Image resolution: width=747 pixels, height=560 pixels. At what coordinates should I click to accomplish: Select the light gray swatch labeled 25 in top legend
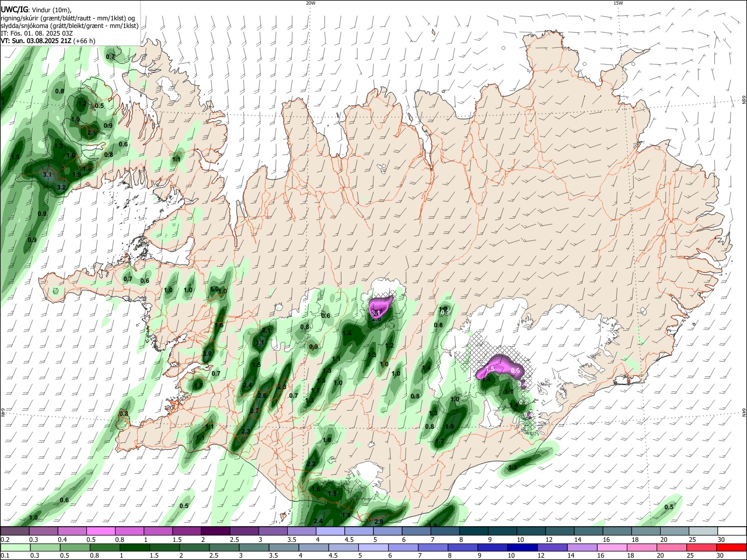pyautogui.click(x=703, y=531)
